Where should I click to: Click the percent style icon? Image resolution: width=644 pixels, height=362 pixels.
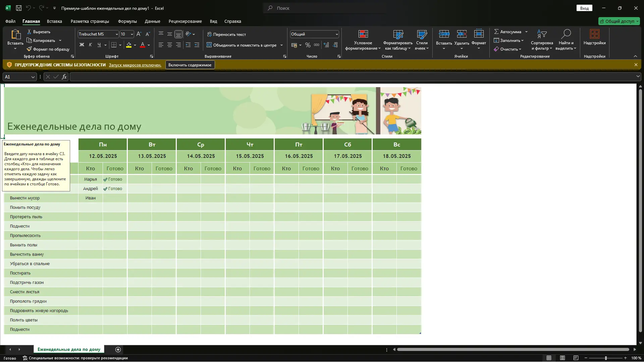(x=308, y=45)
